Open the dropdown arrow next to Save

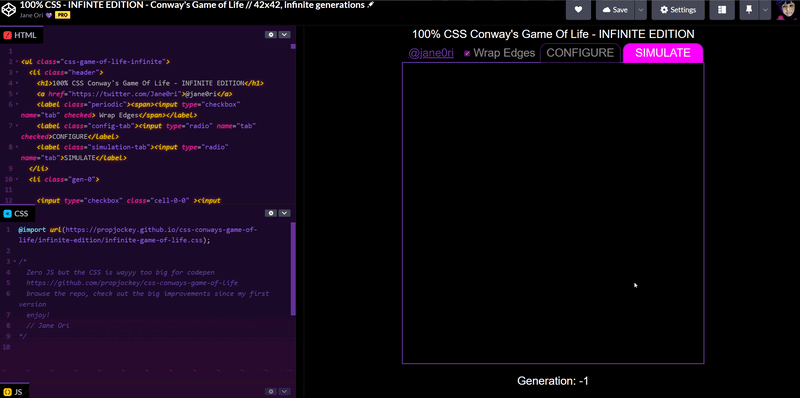pos(641,10)
